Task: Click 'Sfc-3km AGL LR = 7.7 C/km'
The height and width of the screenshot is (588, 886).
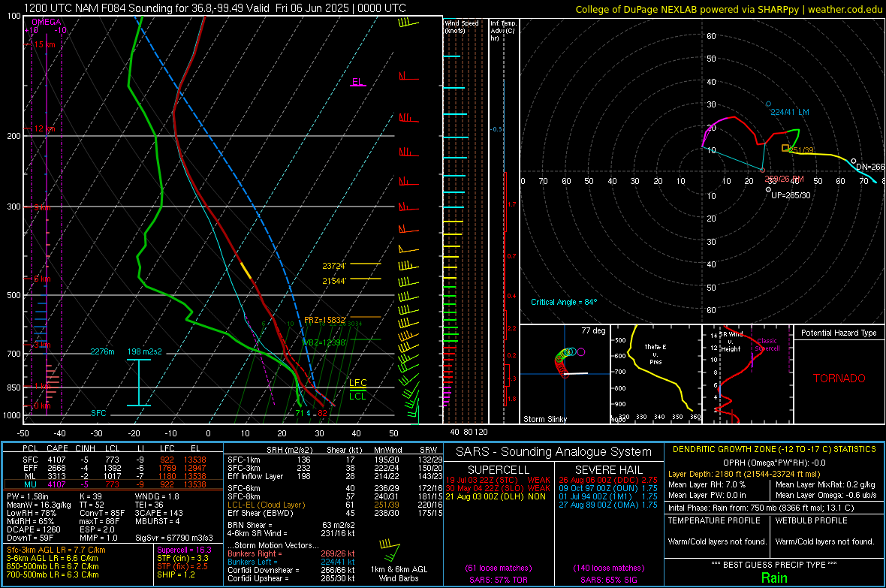Action: [56, 550]
